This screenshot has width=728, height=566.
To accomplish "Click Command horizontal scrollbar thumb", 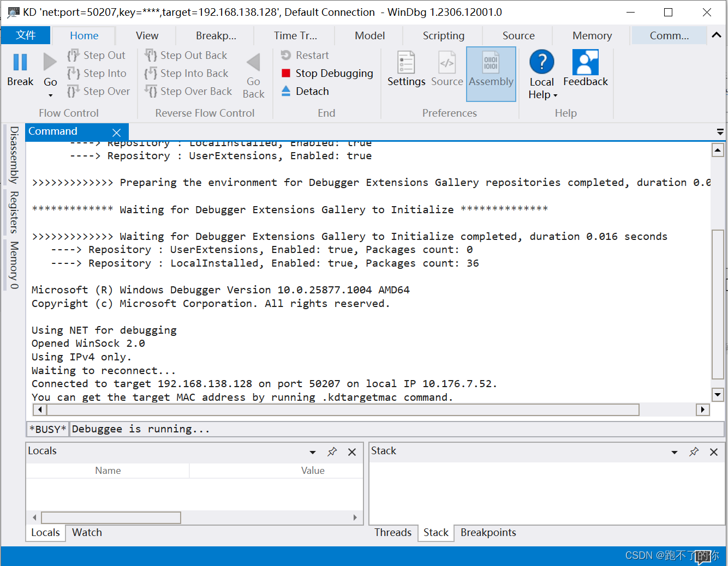I will click(343, 410).
